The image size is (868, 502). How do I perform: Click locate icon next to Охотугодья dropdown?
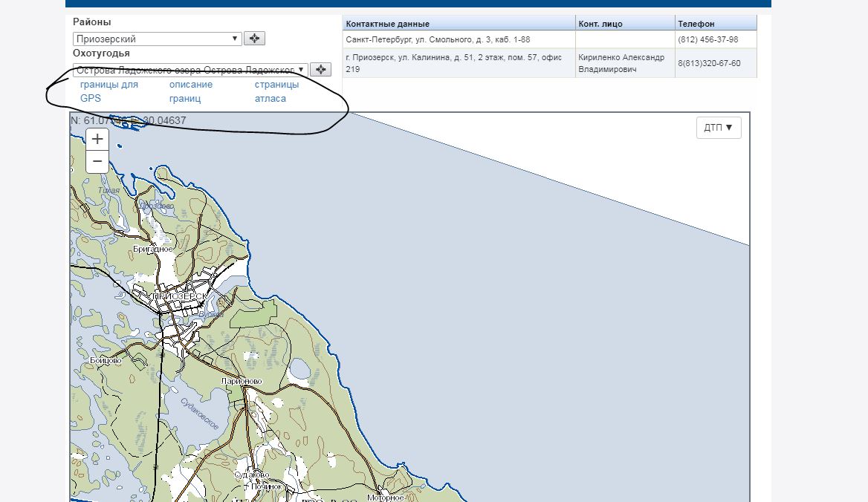(x=320, y=69)
